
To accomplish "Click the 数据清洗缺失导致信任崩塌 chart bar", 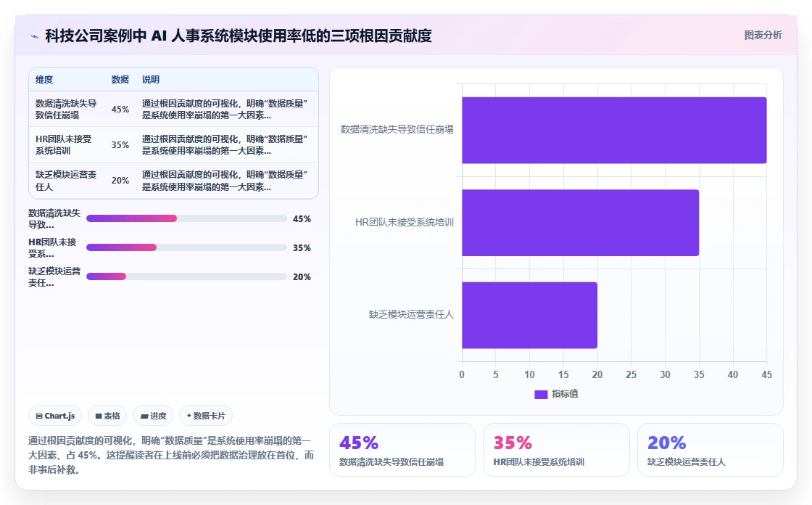I will (614, 130).
